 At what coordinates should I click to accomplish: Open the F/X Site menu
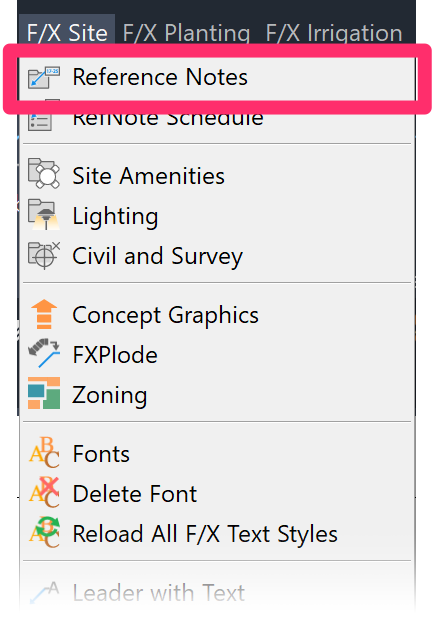click(x=67, y=32)
